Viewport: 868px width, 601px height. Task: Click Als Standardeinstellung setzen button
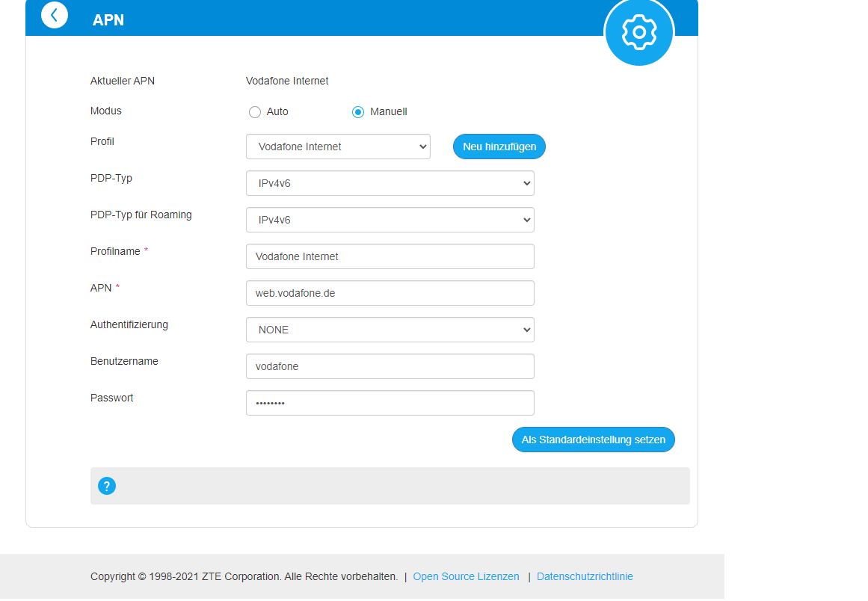tap(593, 440)
